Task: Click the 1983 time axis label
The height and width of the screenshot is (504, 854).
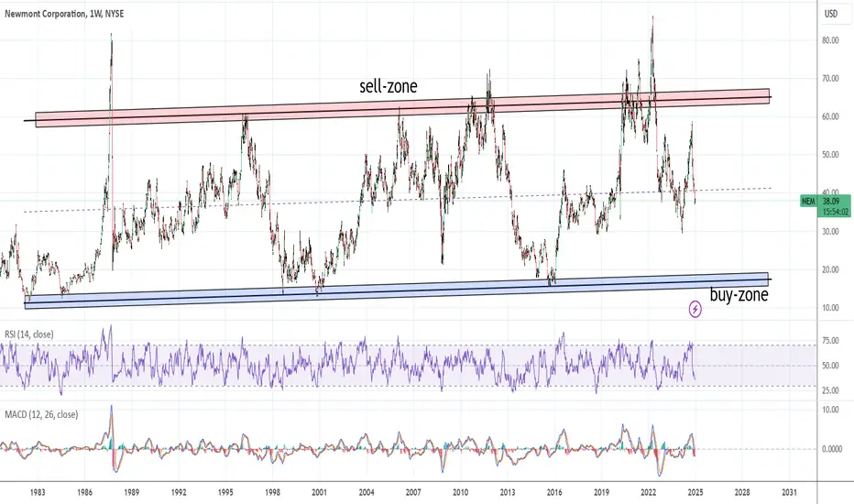Action: (x=38, y=493)
